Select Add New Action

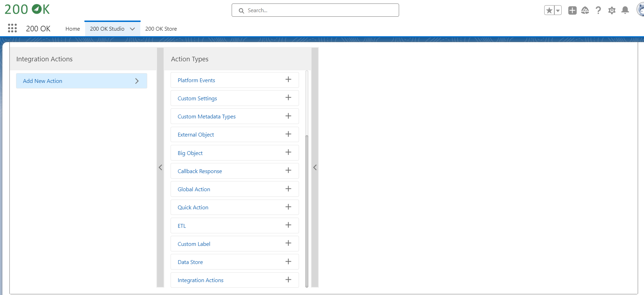click(81, 81)
